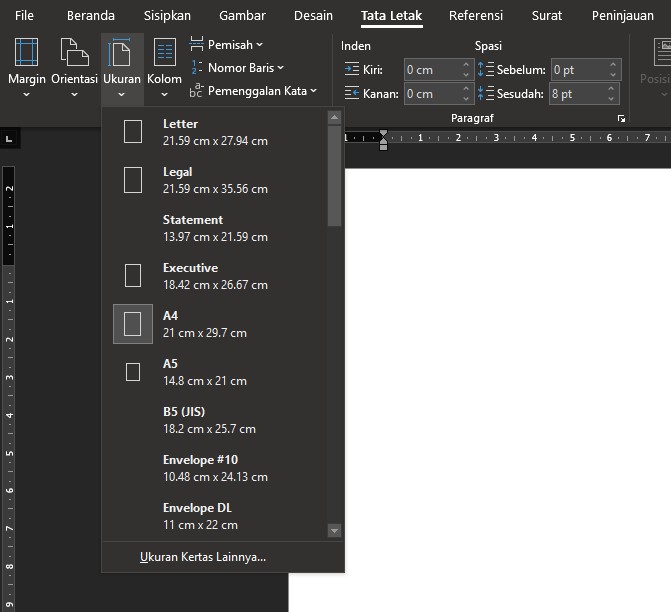The width and height of the screenshot is (671, 612).
Task: Open the Kolom columns menu
Action: pyautogui.click(x=164, y=67)
